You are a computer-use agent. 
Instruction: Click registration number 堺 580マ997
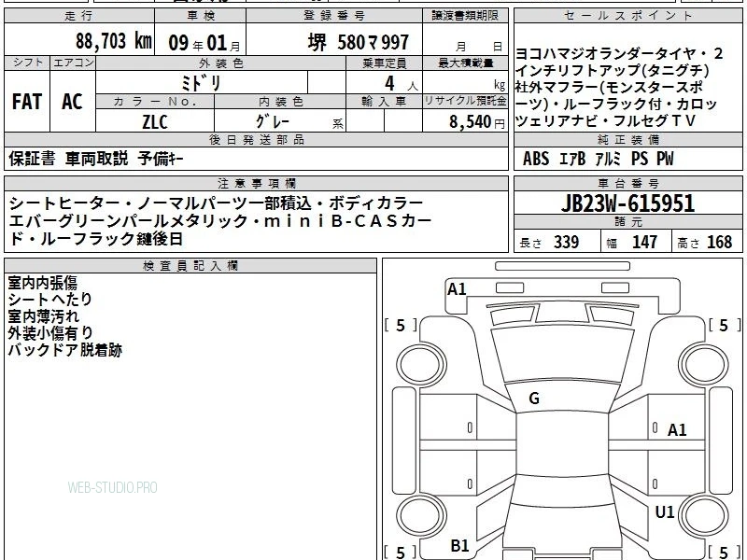pos(359,42)
